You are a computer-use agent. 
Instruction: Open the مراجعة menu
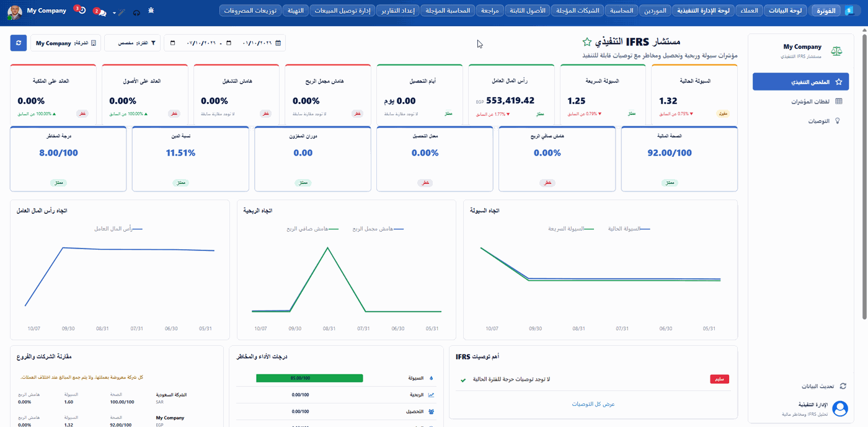[490, 11]
